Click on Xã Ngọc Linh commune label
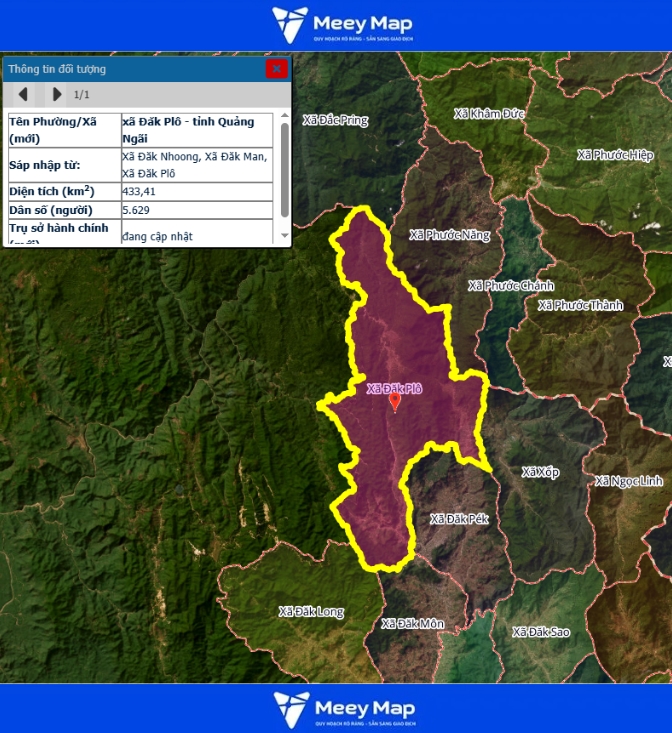672x733 pixels. pyautogui.click(x=628, y=481)
